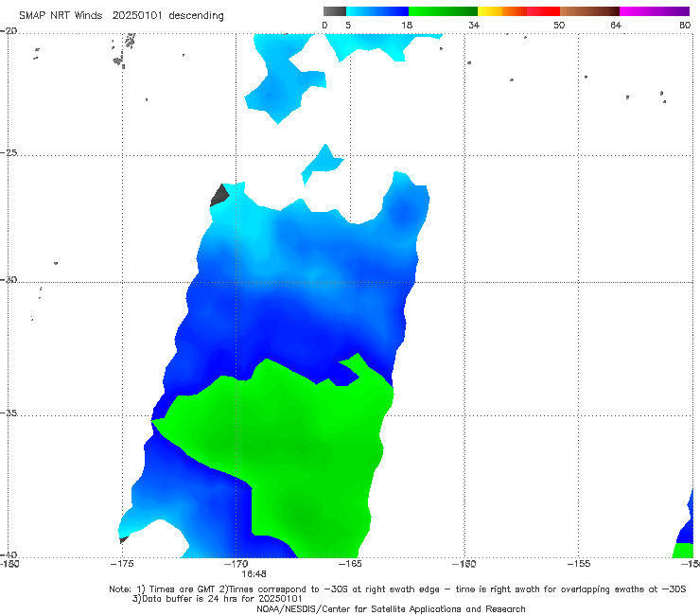Image resolution: width=700 pixels, height=615 pixels.
Task: Click the color bar label "18"
Action: [407, 25]
